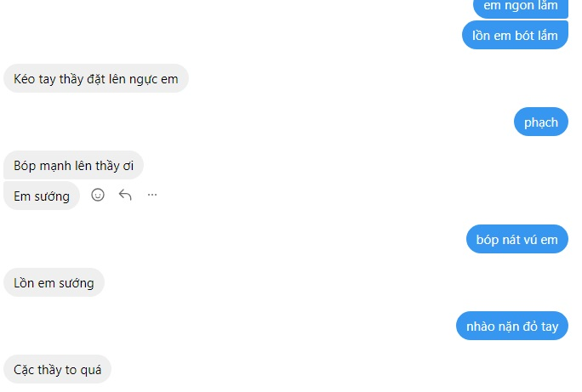582x392 pixels.
Task: Click the longest gray incoming message bubble
Action: coord(96,78)
